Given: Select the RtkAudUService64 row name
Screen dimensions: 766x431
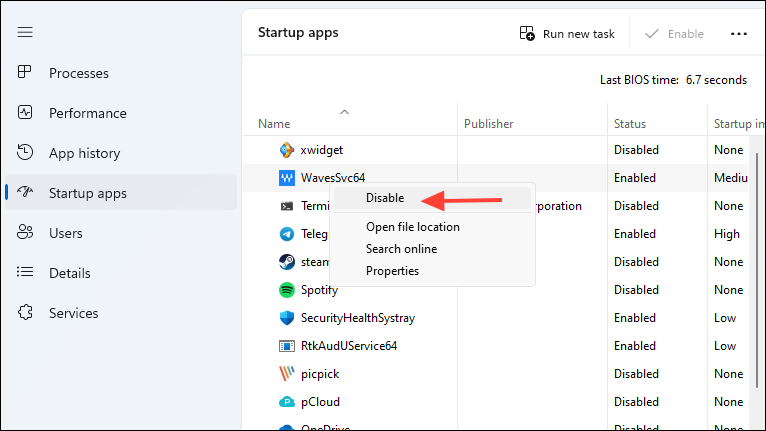Looking at the screenshot, I should 349,346.
